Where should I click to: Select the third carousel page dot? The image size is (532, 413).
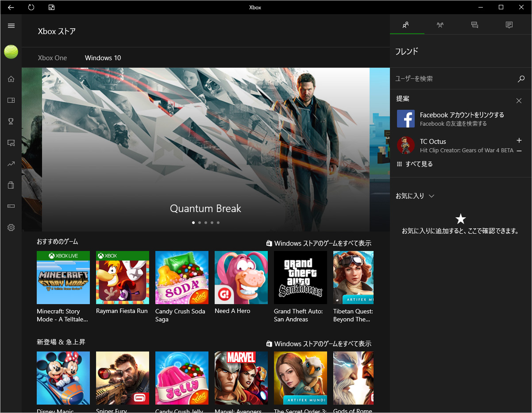206,223
